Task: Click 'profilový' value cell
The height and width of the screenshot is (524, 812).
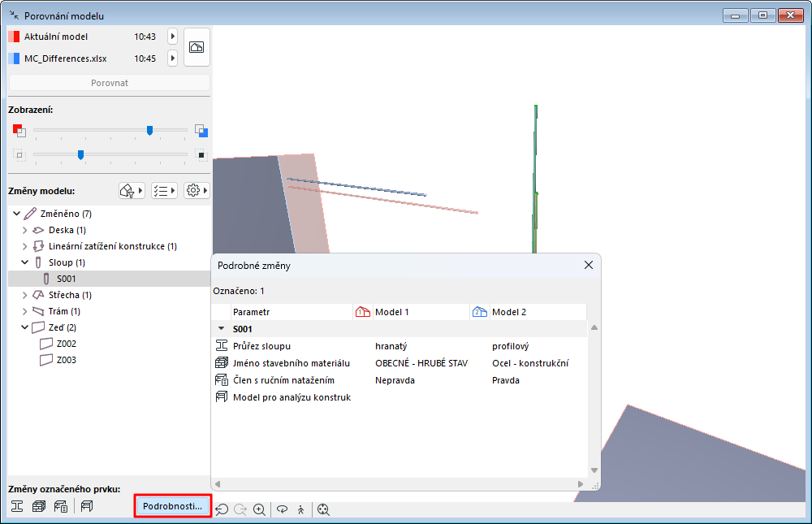Action: [511, 346]
